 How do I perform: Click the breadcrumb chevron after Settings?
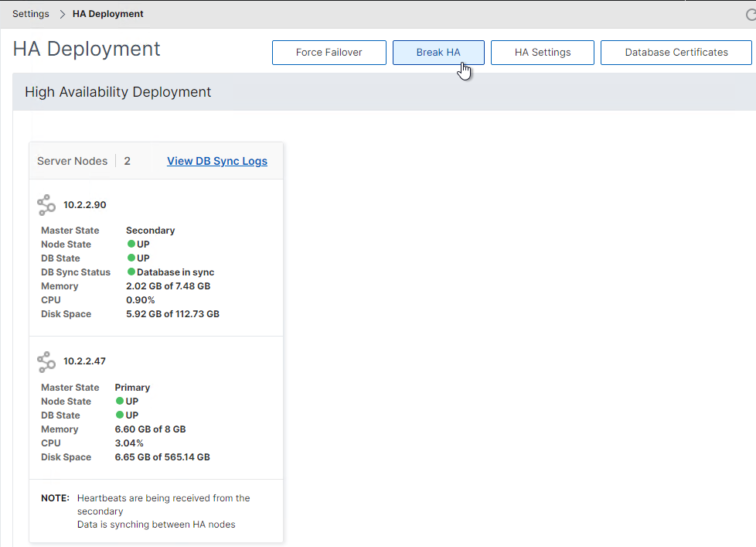[x=62, y=14]
